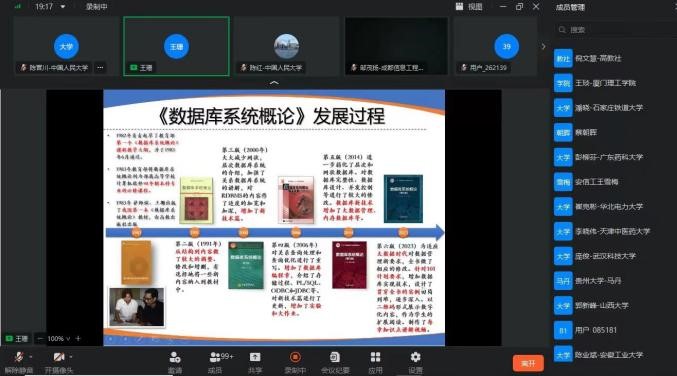This screenshot has height=376, width=677.
Task: Select member from 安徽工业大学 in the list
Action: (x=615, y=355)
